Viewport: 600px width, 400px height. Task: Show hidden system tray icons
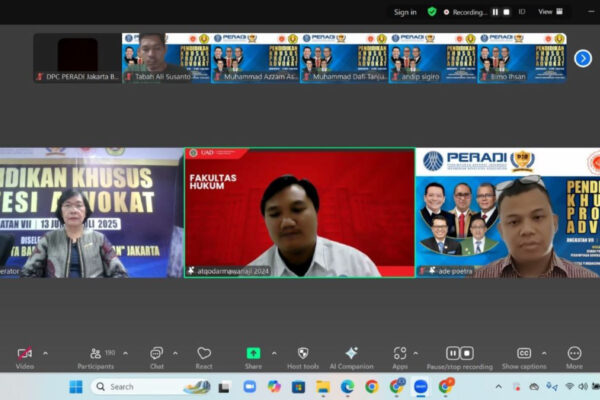499,387
